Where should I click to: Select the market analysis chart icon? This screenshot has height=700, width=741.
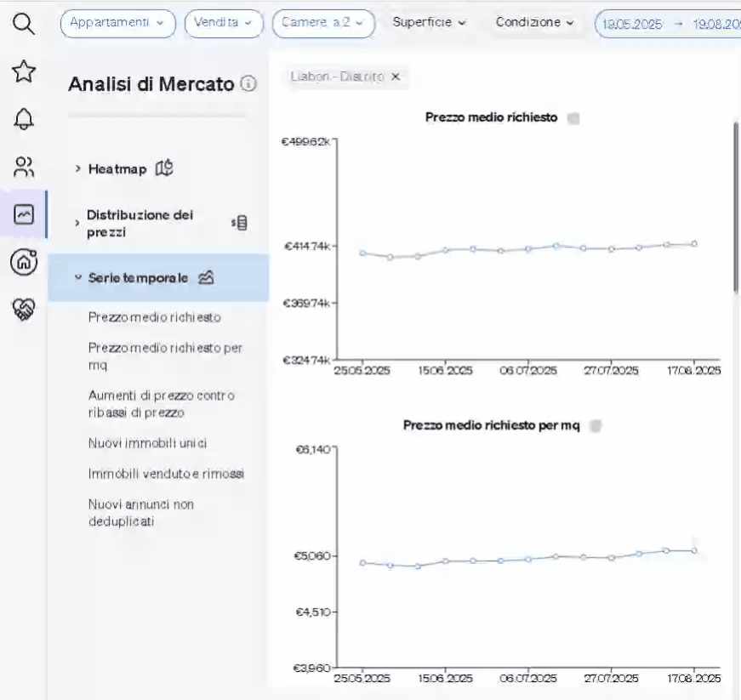[24, 214]
